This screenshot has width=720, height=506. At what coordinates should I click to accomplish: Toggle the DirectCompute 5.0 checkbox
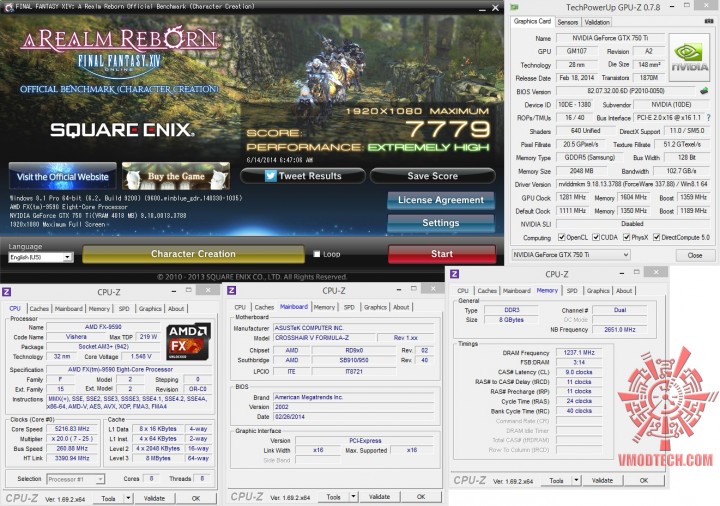coord(657,237)
